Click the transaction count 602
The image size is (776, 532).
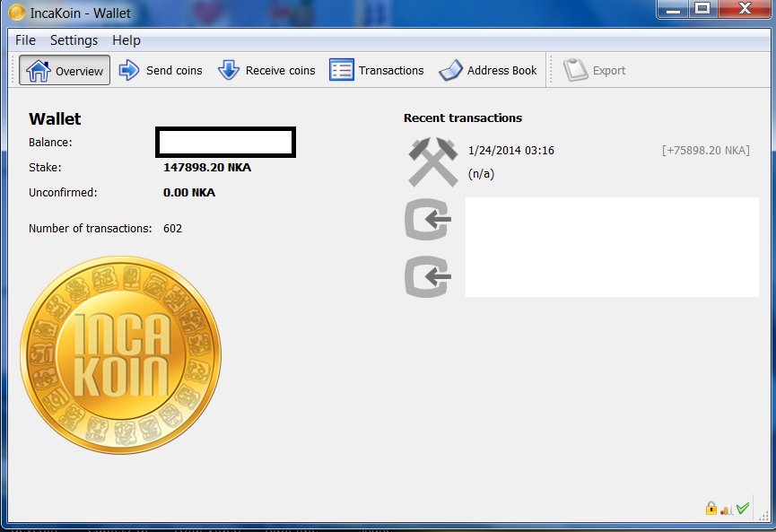point(173,228)
